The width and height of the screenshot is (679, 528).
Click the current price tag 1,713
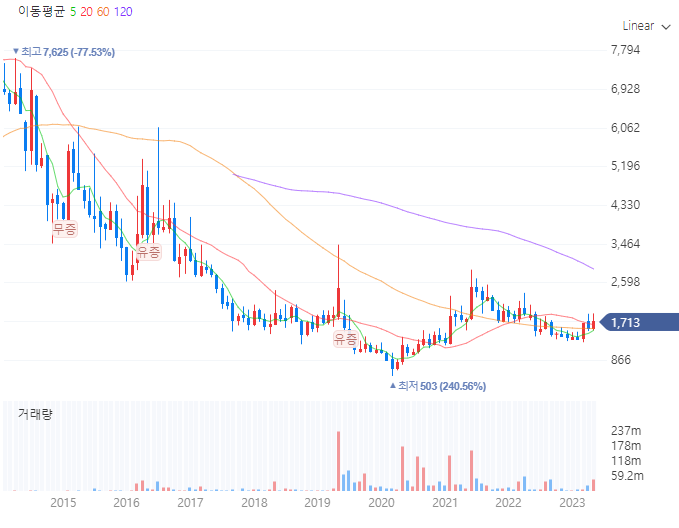tap(640, 322)
